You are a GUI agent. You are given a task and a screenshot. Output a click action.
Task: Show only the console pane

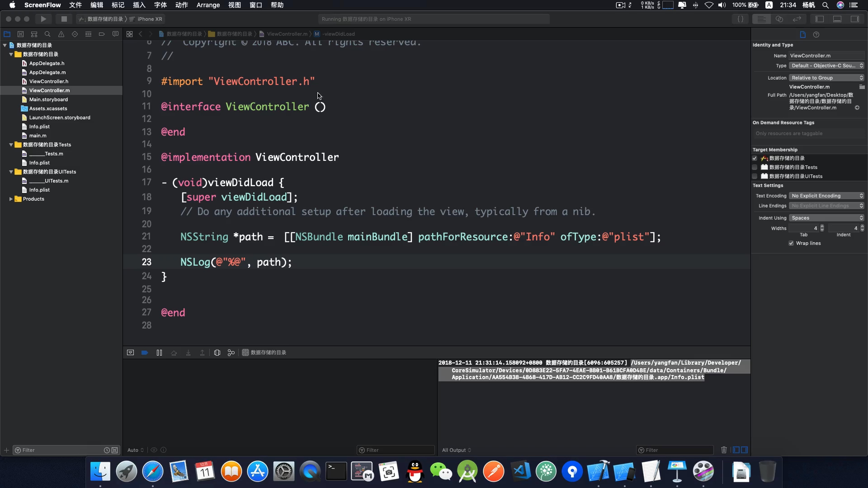tap(744, 450)
